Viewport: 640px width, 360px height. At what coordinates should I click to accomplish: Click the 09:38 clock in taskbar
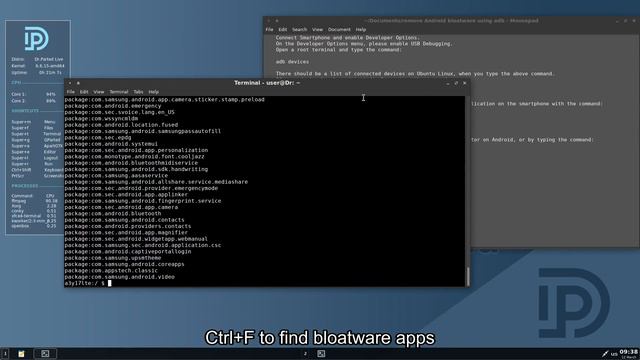(629, 352)
